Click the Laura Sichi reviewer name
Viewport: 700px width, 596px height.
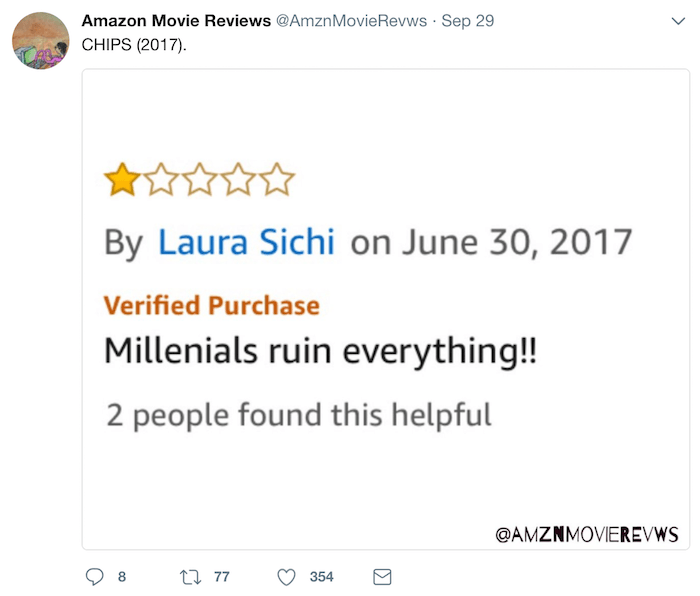(x=246, y=242)
